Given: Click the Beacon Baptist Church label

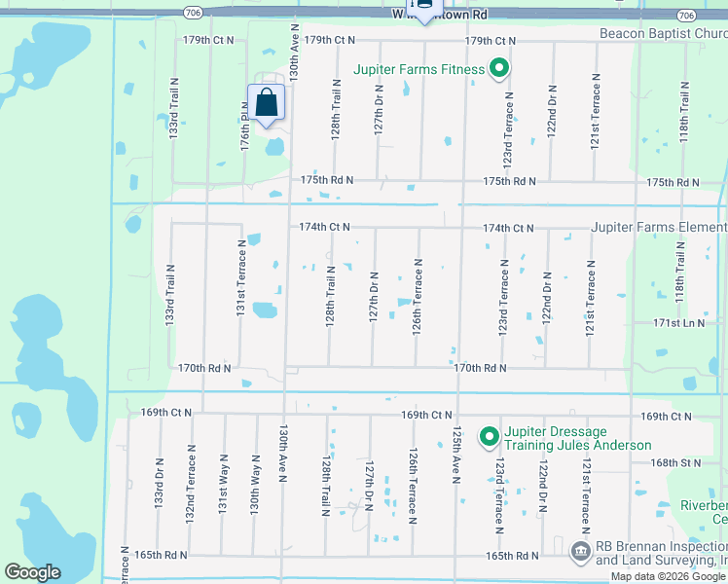Looking at the screenshot, I should (664, 33).
